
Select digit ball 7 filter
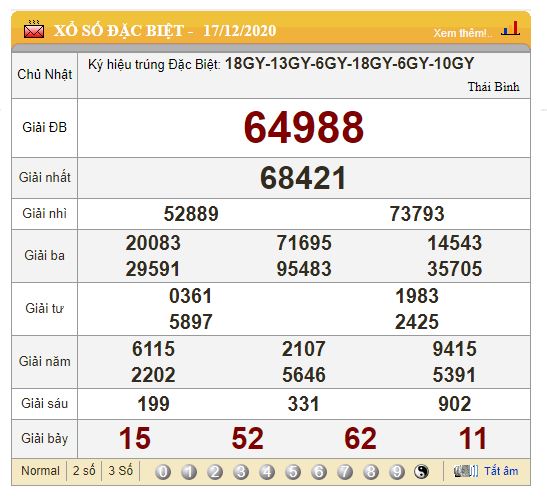tap(345, 472)
